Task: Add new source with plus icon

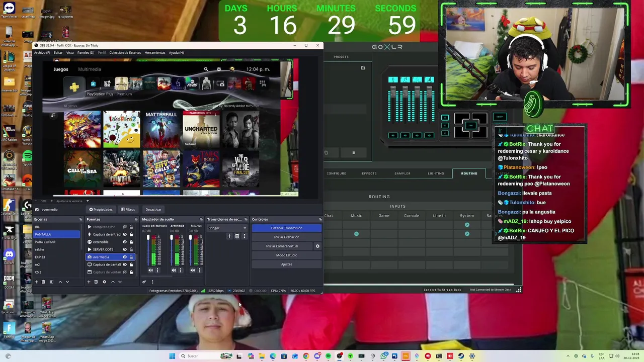Action: tap(89, 282)
